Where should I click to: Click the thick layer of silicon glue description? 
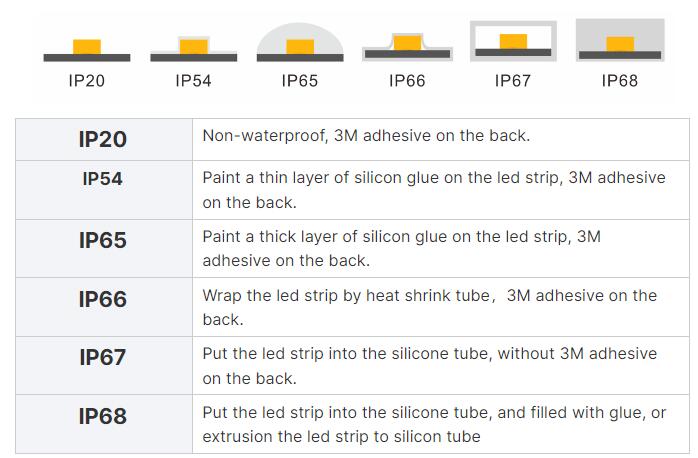(402, 248)
